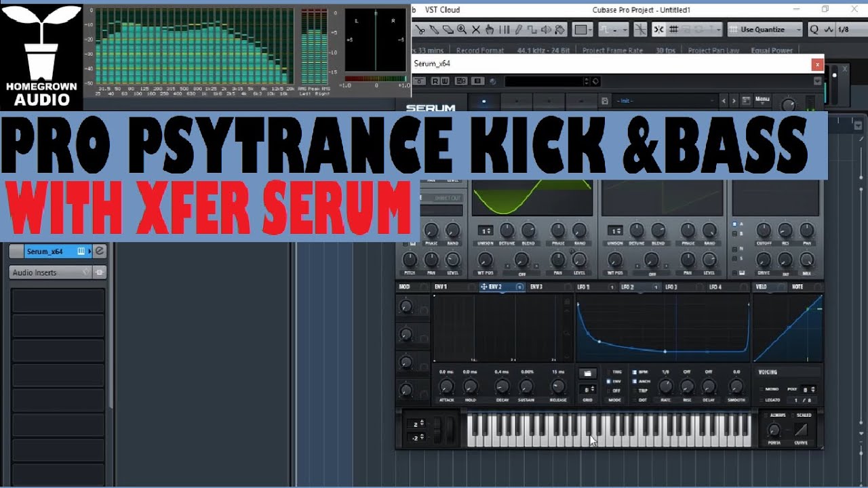The width and height of the screenshot is (868, 488).
Task: Click the iterative quantize Q icon
Action: (814, 29)
